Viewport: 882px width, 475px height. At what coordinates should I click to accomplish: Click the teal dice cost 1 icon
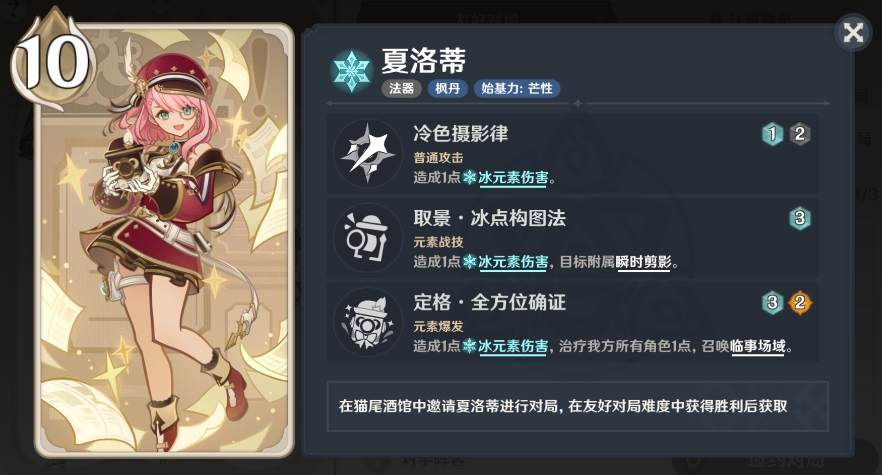(772, 134)
